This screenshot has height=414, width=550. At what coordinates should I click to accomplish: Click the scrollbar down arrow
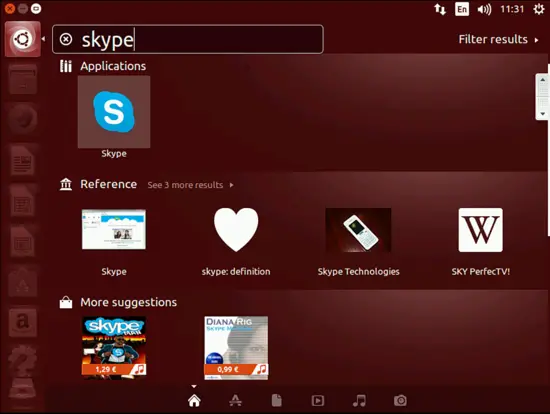[543, 114]
